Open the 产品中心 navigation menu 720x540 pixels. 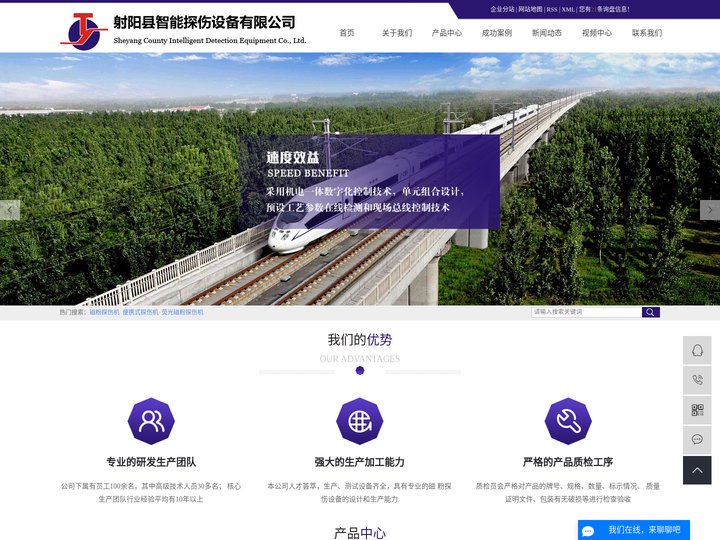[x=447, y=33]
